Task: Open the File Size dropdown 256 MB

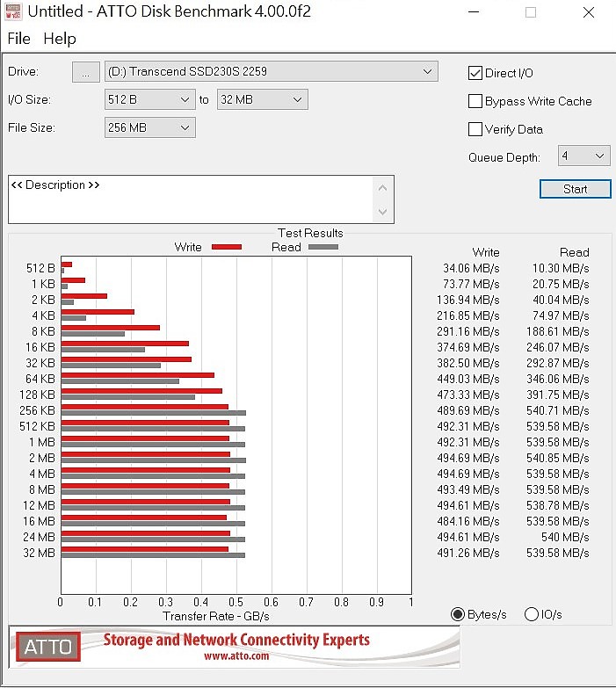Action: [x=149, y=127]
